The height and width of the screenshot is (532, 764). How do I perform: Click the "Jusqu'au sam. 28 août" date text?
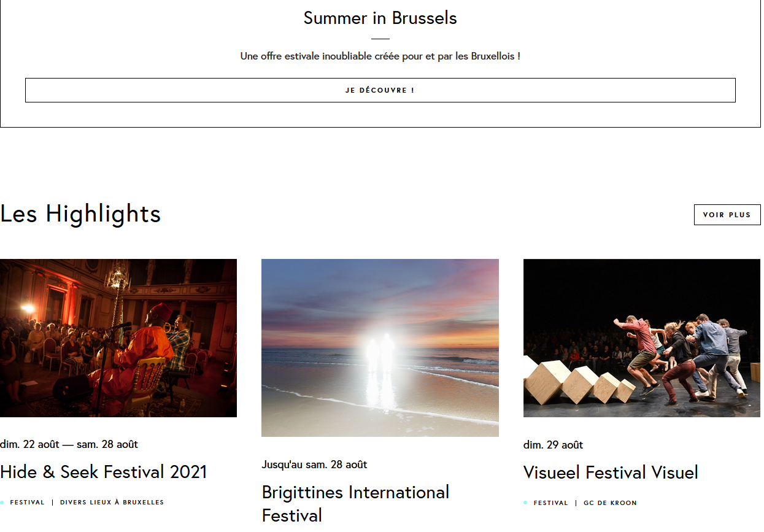pos(314,465)
